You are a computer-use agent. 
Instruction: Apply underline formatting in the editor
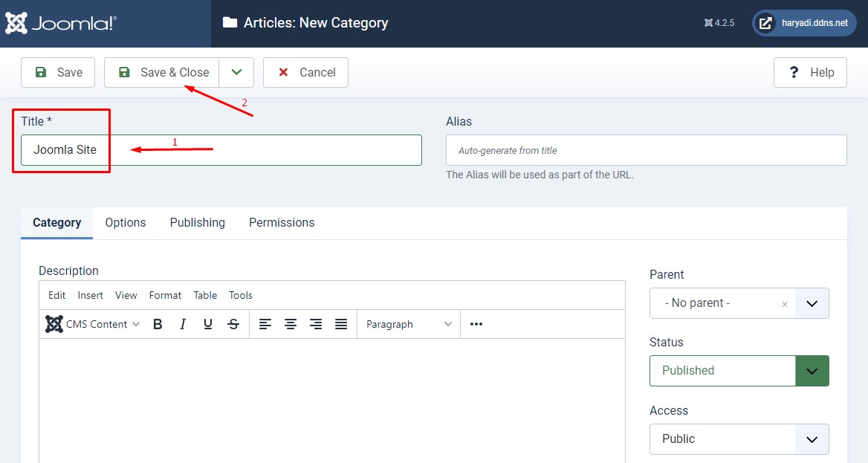pyautogui.click(x=208, y=324)
